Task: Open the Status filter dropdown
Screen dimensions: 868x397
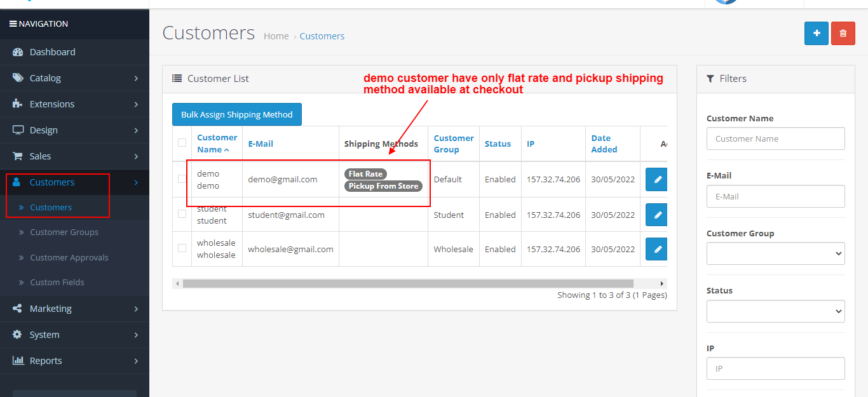Action: 775,311
